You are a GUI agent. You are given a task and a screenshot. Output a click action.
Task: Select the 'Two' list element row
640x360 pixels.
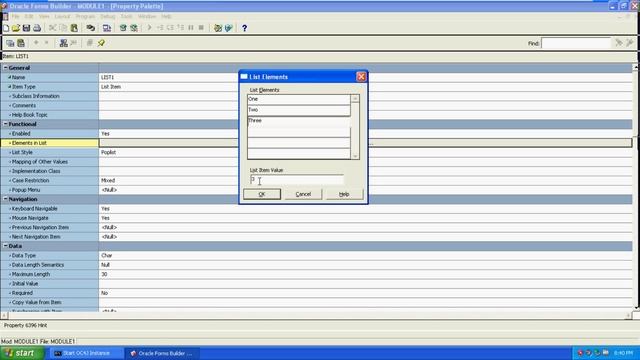(x=299, y=110)
